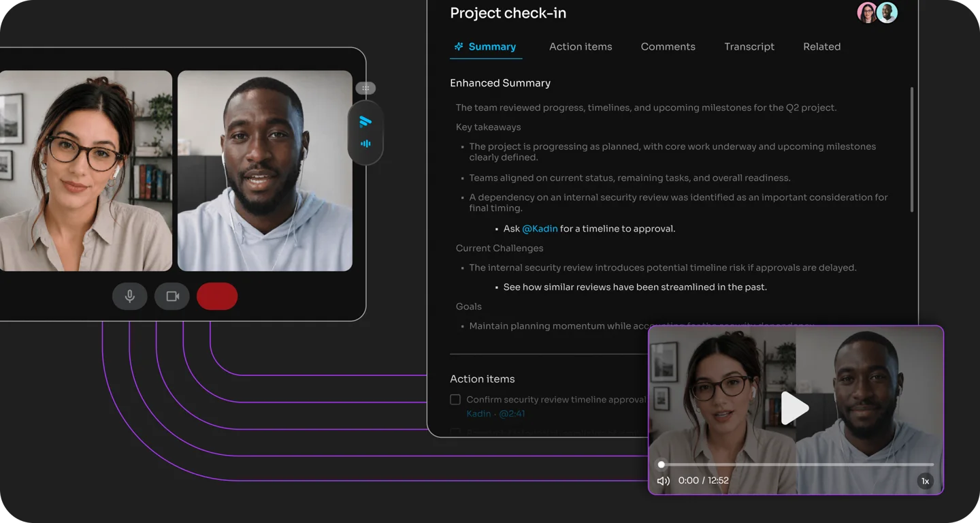Check the Confirm security review timeline item
Screen dimensions: 980x523
[455, 400]
